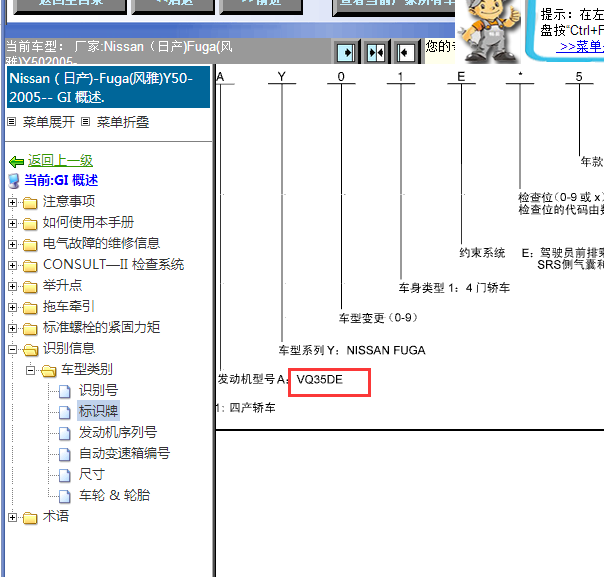Click the open 识别信息 folder icon
This screenshot has height=577, width=604.
(x=30, y=349)
